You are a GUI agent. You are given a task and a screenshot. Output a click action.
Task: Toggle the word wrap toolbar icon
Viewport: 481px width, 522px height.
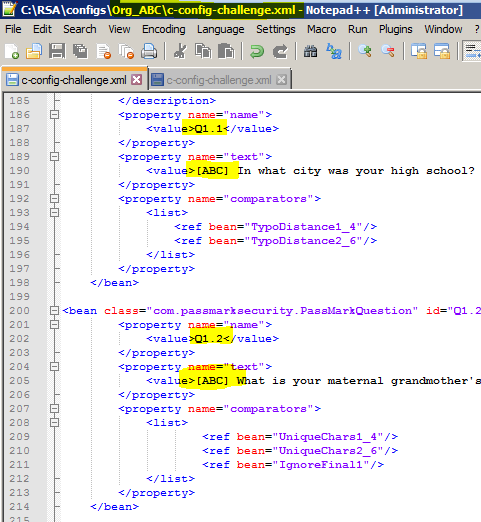(472, 52)
